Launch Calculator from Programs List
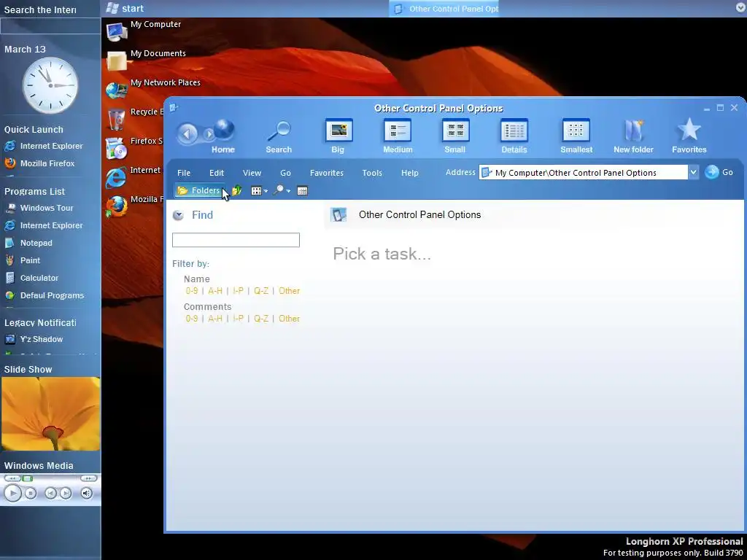 (31, 278)
